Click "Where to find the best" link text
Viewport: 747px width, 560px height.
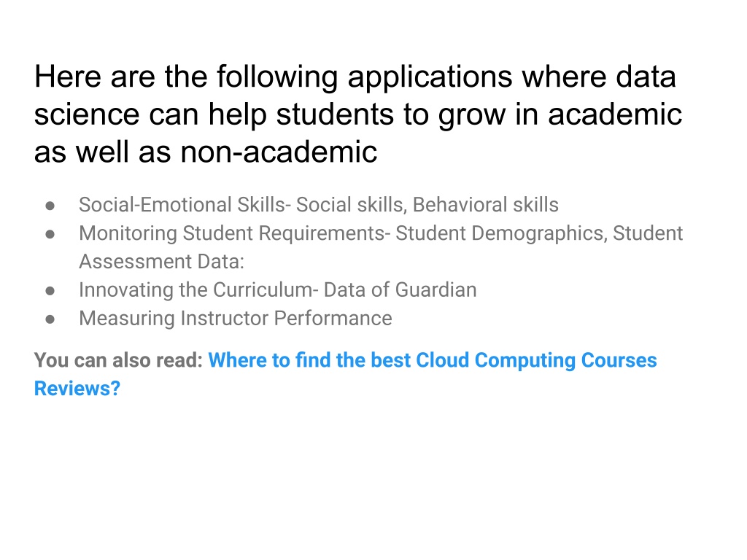coord(309,360)
